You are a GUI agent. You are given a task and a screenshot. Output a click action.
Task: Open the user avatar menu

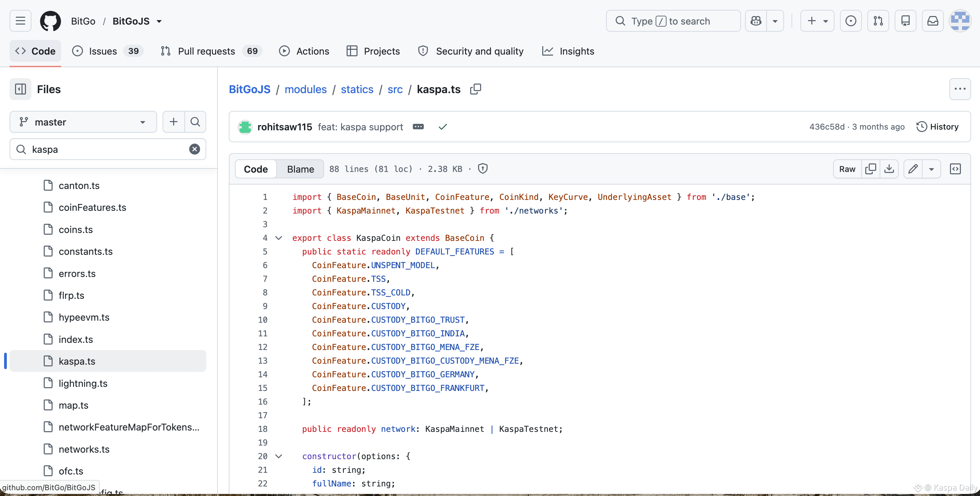coord(960,21)
